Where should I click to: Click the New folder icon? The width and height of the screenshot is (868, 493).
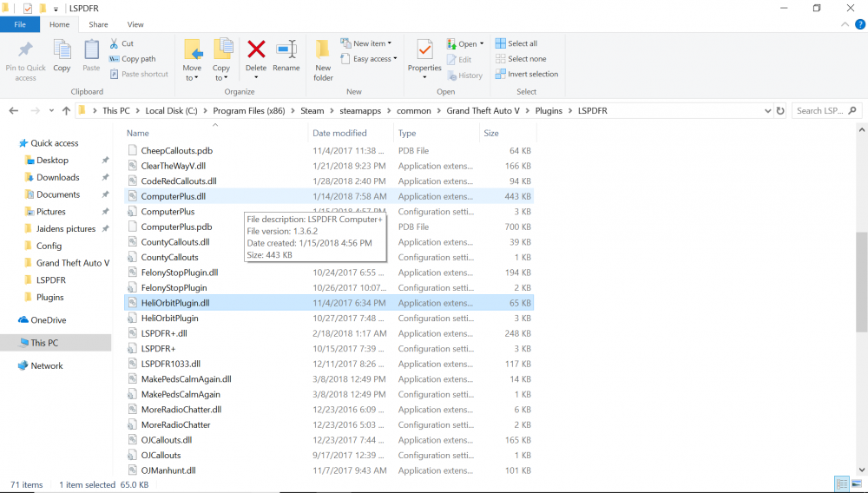[x=323, y=49]
